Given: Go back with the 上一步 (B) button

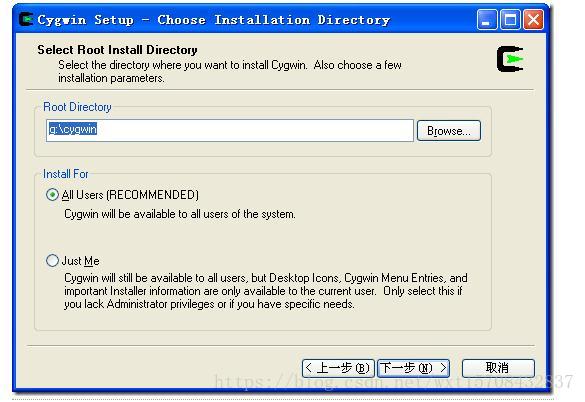Looking at the screenshot, I should [338, 368].
